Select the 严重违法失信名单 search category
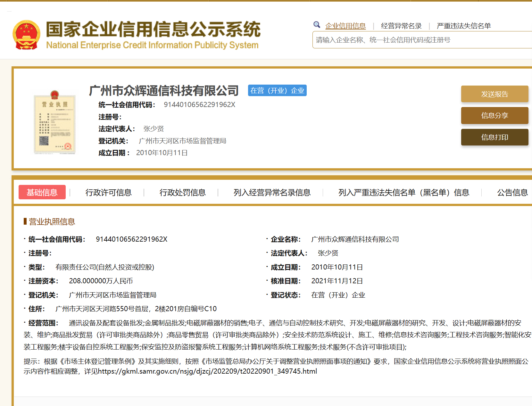532x406 pixels. [464, 26]
